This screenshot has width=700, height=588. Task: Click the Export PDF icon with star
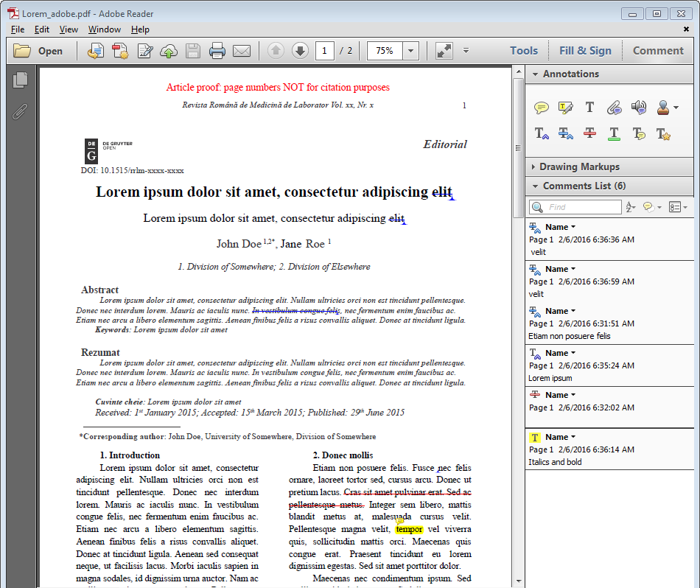tap(119, 51)
